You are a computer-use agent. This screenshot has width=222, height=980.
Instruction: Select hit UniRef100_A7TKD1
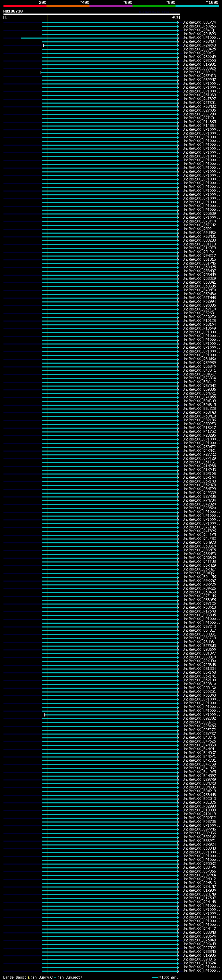click(x=199, y=118)
